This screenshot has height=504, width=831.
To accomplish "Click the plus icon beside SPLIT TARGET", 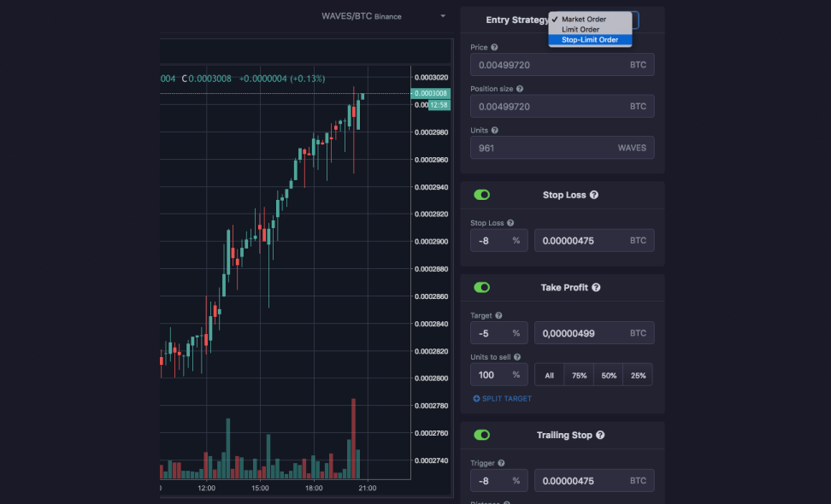I will 479,398.
